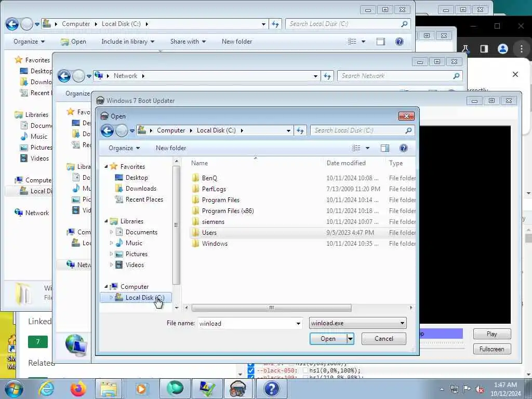Expand the Music library node

coord(111,243)
